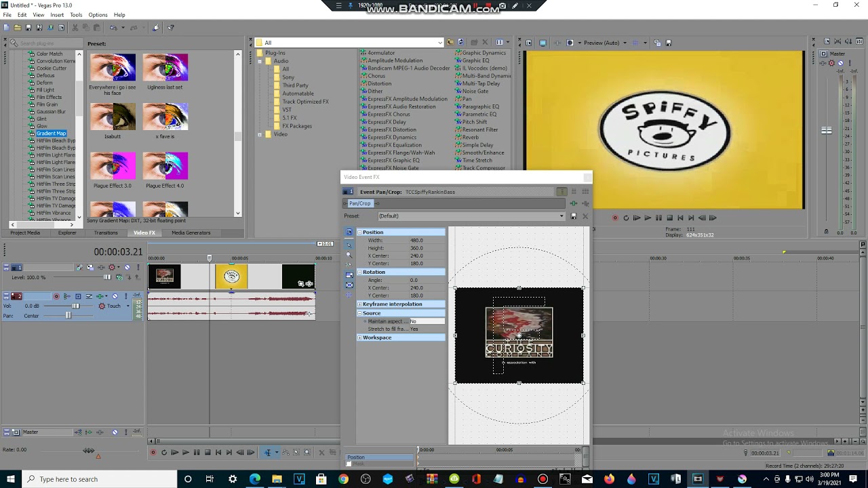The height and width of the screenshot is (488, 868).
Task: Collapse the Rotation section
Action: tap(359, 272)
